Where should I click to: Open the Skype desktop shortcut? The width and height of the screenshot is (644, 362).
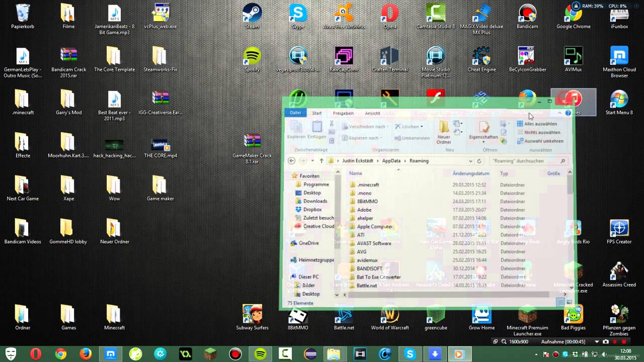click(x=298, y=16)
